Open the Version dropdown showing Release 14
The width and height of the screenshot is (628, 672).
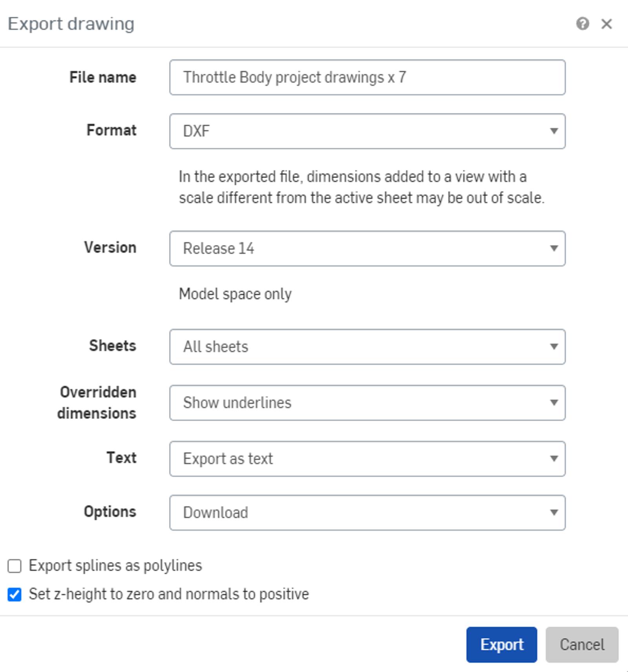[x=367, y=248]
